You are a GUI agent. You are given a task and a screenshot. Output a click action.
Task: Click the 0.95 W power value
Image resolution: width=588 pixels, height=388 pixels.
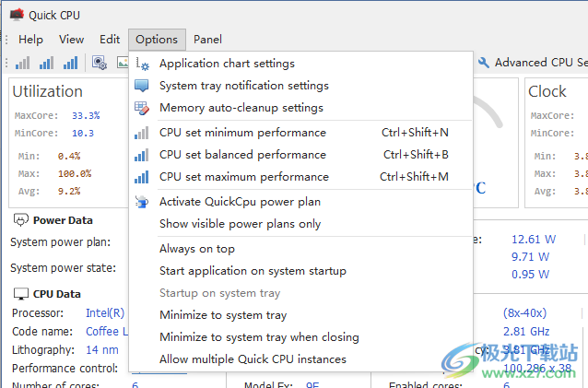530,275
